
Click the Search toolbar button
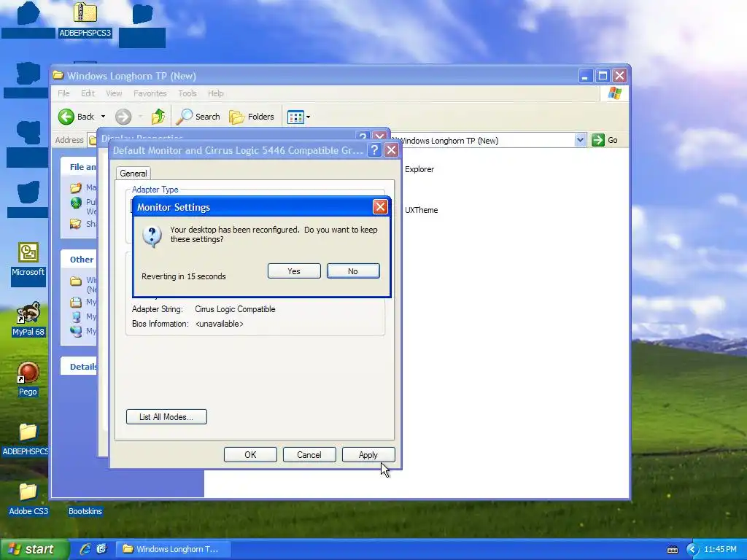coord(198,117)
